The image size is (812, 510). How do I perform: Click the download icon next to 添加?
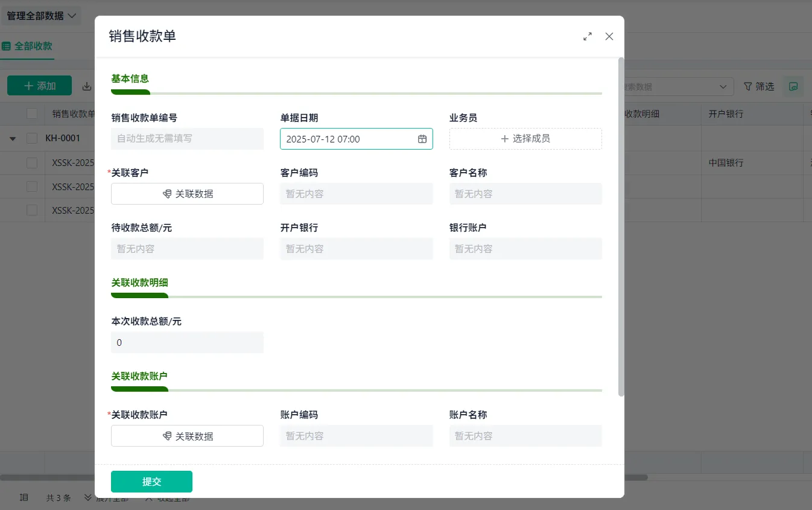click(x=87, y=86)
